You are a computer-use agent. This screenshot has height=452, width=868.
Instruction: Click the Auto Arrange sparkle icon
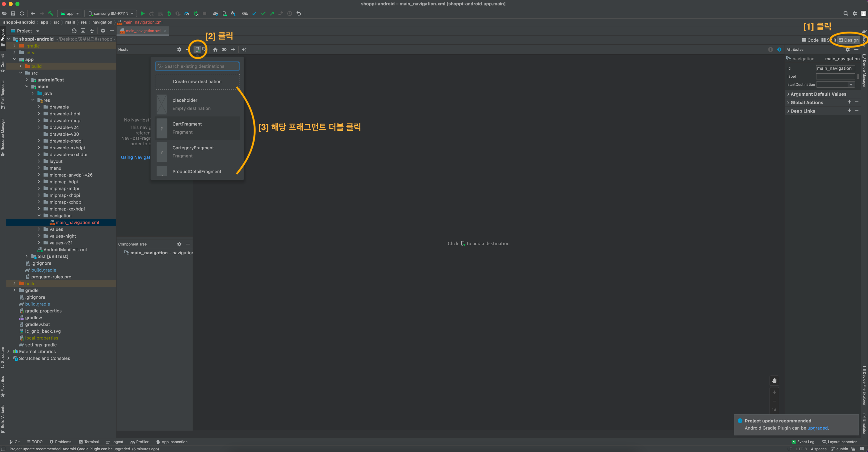(x=244, y=50)
